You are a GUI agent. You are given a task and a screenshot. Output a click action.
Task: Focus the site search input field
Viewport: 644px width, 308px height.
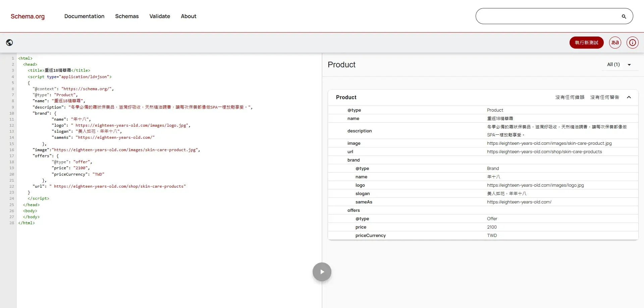[548, 16]
